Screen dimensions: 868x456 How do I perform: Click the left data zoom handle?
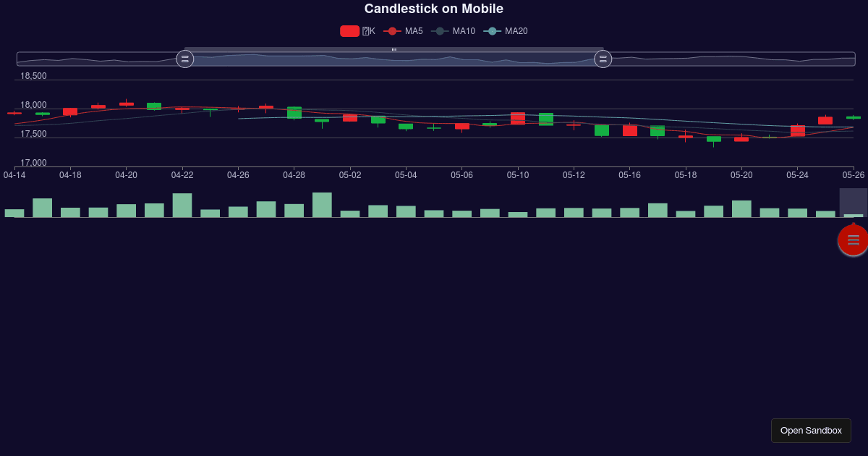click(185, 59)
